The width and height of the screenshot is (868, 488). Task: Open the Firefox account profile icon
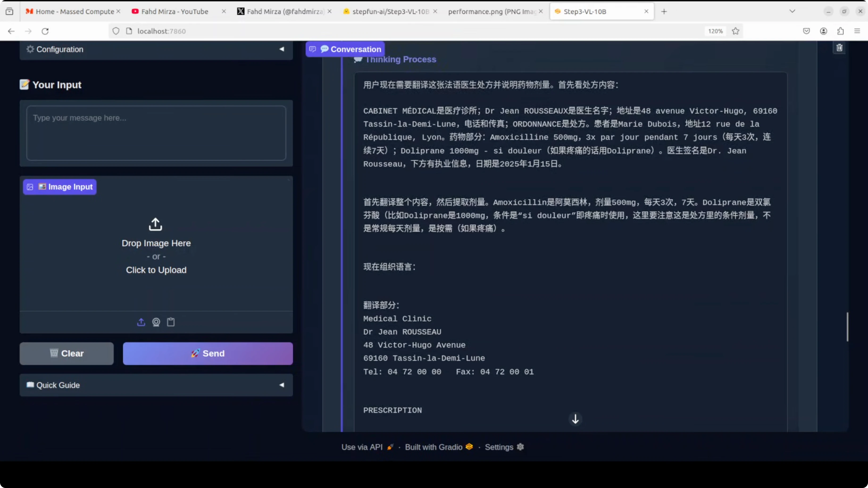823,31
